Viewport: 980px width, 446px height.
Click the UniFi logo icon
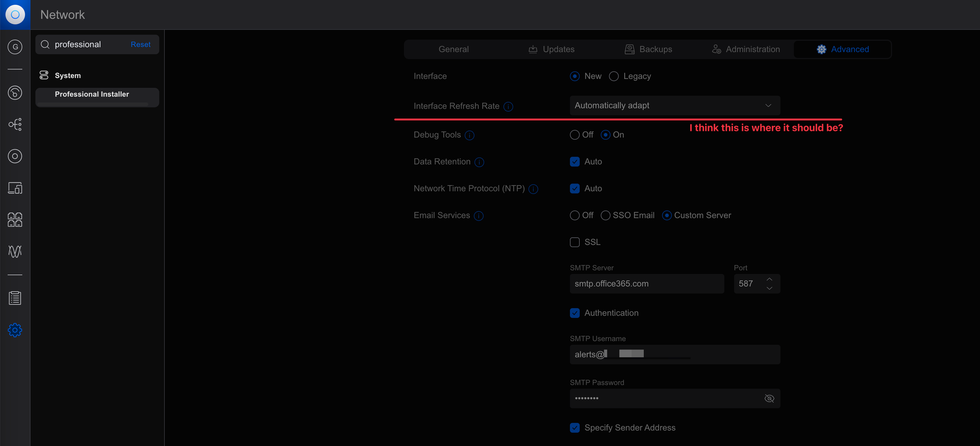15,15
